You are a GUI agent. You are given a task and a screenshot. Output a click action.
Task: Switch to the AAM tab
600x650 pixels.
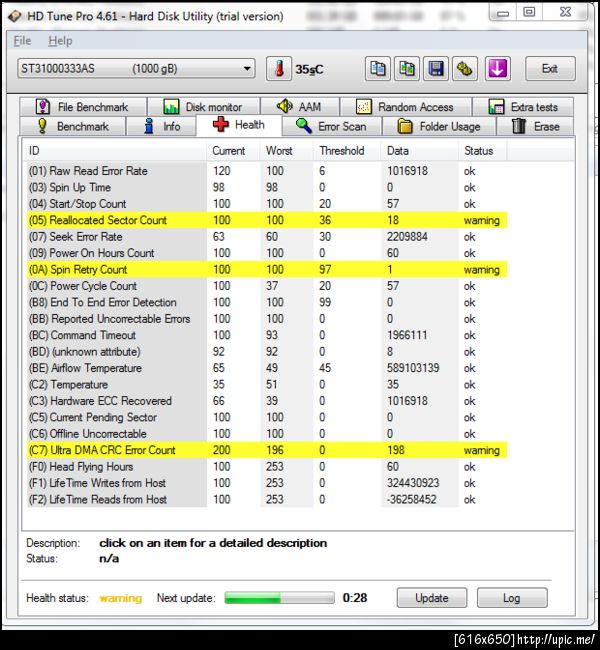click(x=300, y=107)
